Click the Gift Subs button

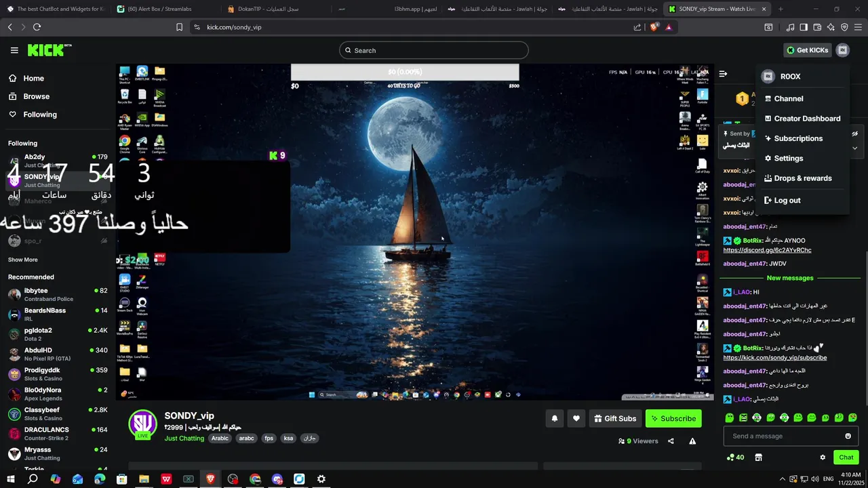click(615, 419)
